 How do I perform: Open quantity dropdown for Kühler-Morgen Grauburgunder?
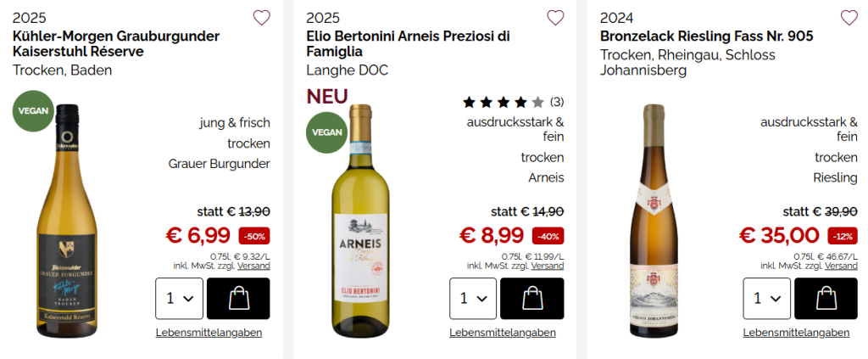(179, 299)
